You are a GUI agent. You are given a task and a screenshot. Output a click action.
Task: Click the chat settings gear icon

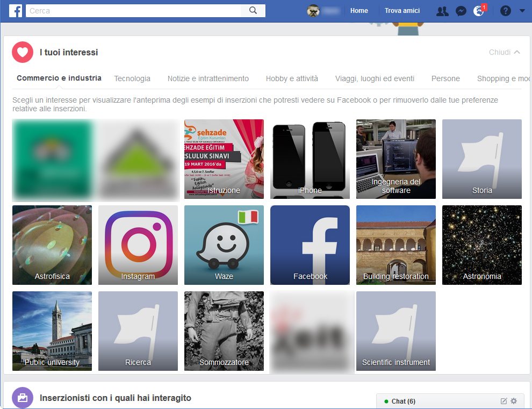coord(514,401)
